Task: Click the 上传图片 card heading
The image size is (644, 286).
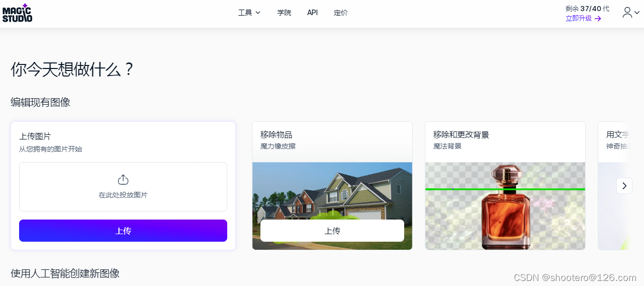Action: coord(35,136)
